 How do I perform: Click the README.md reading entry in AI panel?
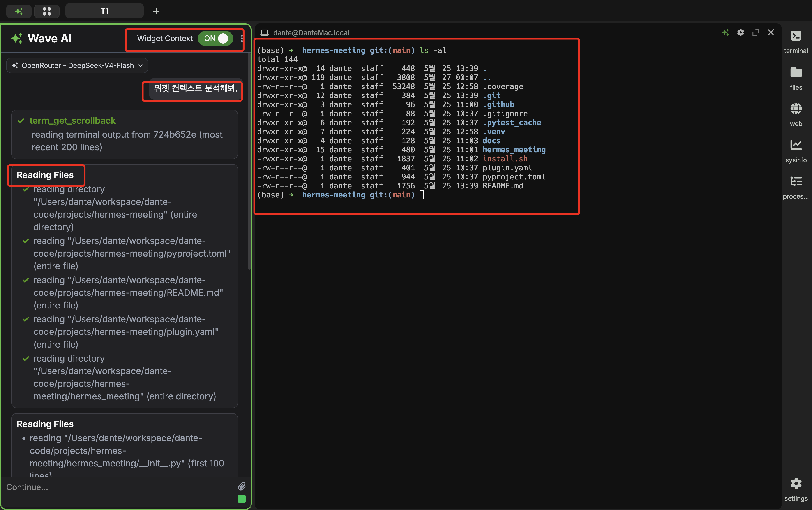tap(128, 292)
